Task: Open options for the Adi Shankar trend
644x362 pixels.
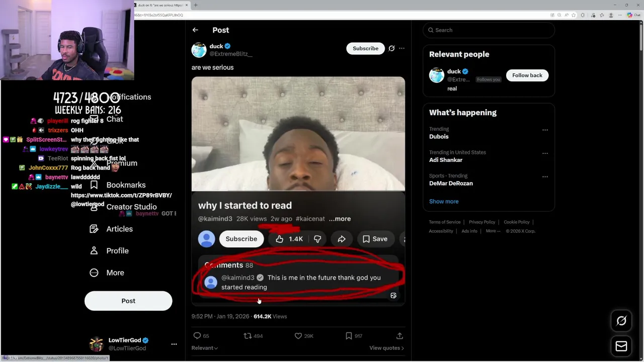Action: tap(545, 153)
